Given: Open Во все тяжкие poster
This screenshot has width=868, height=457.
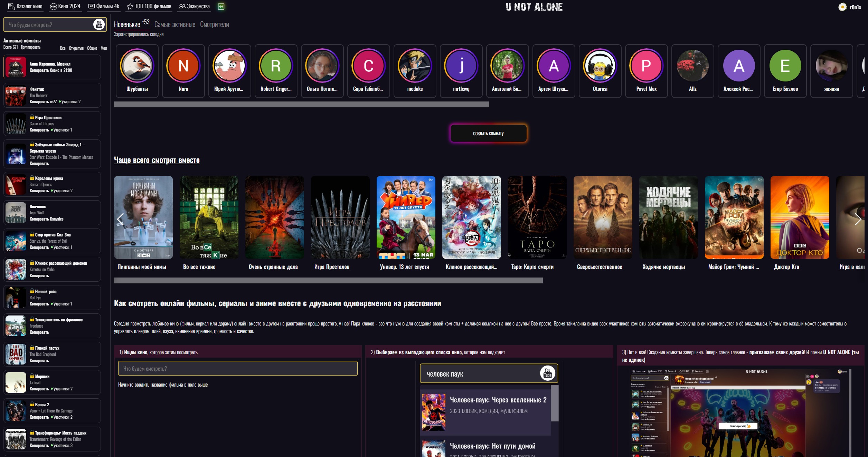Looking at the screenshot, I should (209, 217).
